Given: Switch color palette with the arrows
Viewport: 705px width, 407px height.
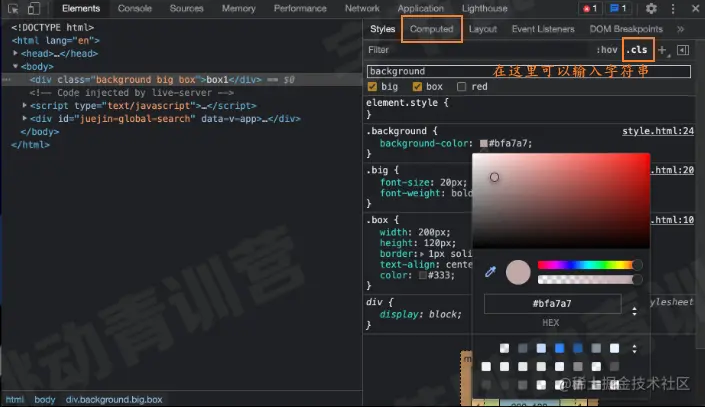Looking at the screenshot, I should (x=634, y=349).
